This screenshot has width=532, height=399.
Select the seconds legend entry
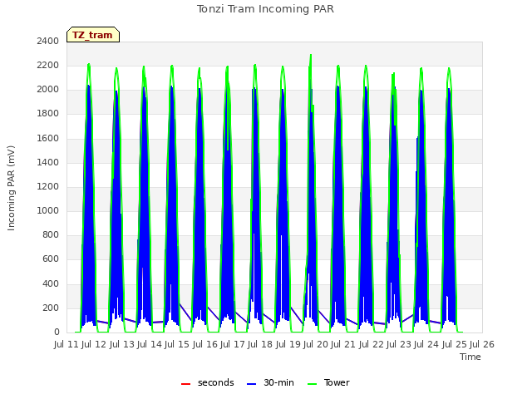click(x=208, y=382)
